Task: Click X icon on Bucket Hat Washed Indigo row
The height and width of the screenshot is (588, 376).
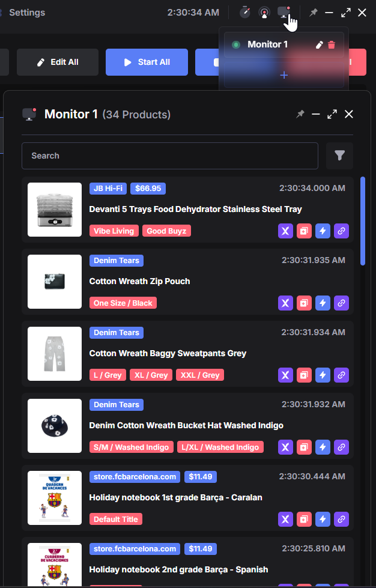Action: coord(285,447)
